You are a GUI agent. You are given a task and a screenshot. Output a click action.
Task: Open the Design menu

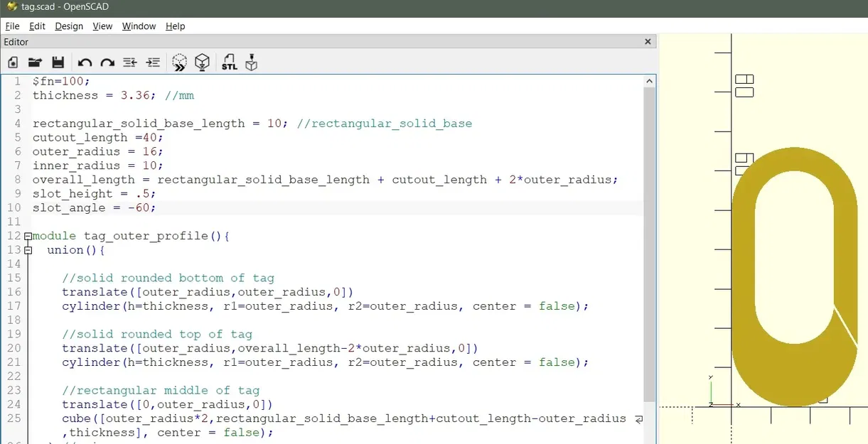tap(69, 26)
